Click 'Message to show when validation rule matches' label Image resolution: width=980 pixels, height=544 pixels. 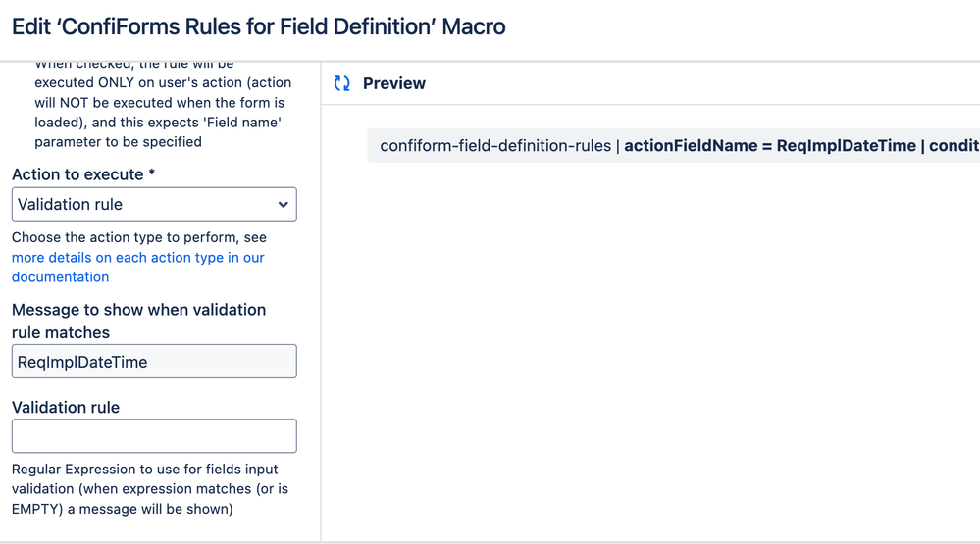(138, 321)
